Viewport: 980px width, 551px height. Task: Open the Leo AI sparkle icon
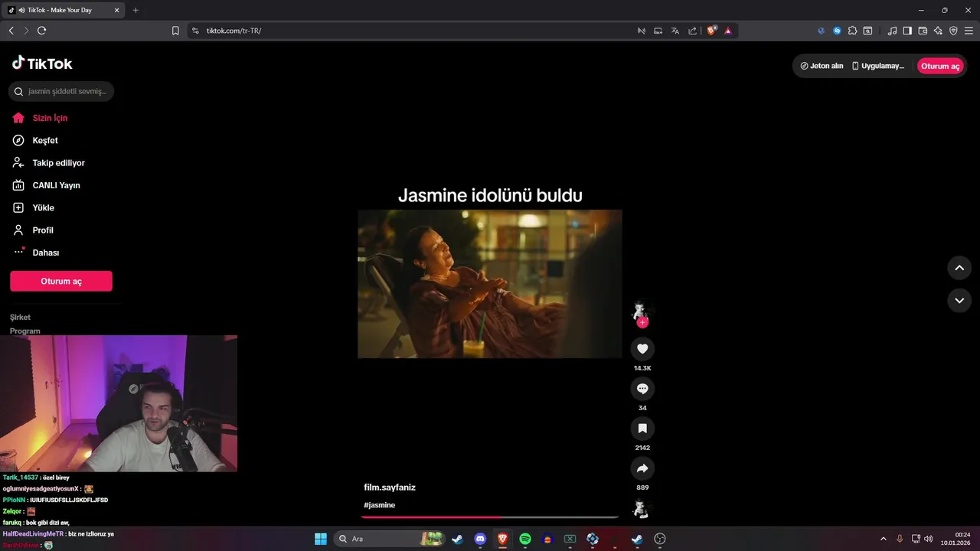[938, 31]
